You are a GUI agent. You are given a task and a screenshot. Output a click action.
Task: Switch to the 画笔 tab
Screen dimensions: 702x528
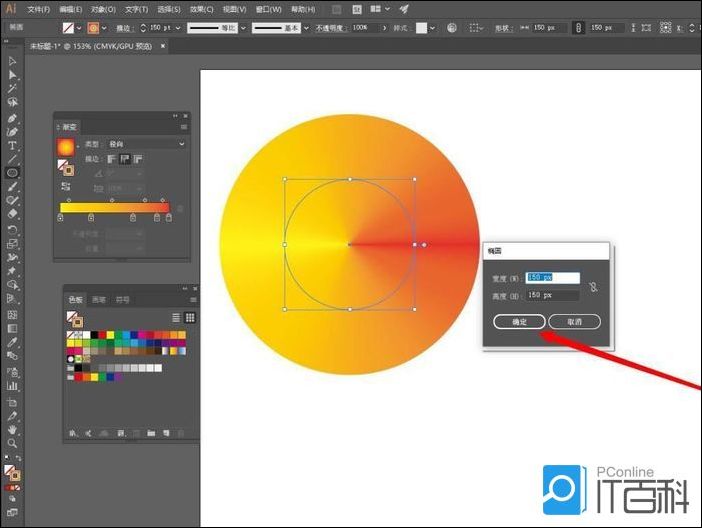pos(99,299)
